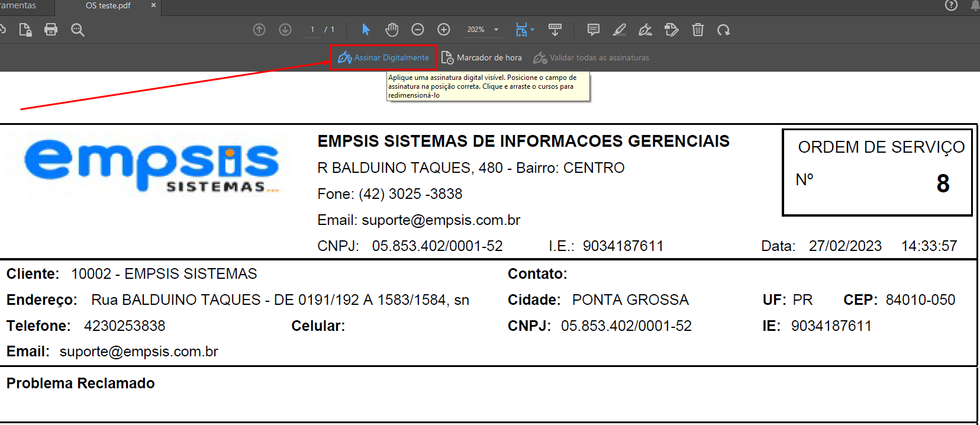Click the print icon
The image size is (980, 425).
[x=51, y=30]
